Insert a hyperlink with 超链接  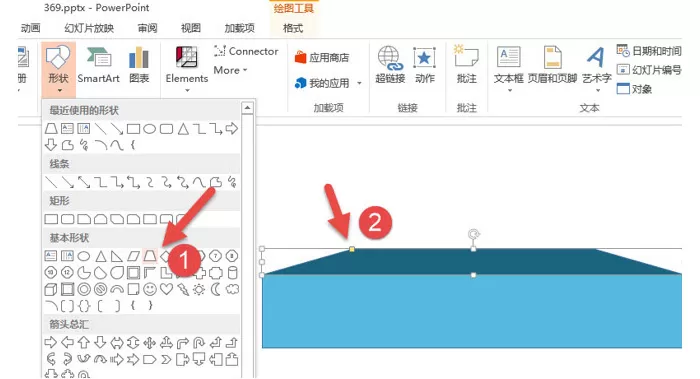click(390, 65)
